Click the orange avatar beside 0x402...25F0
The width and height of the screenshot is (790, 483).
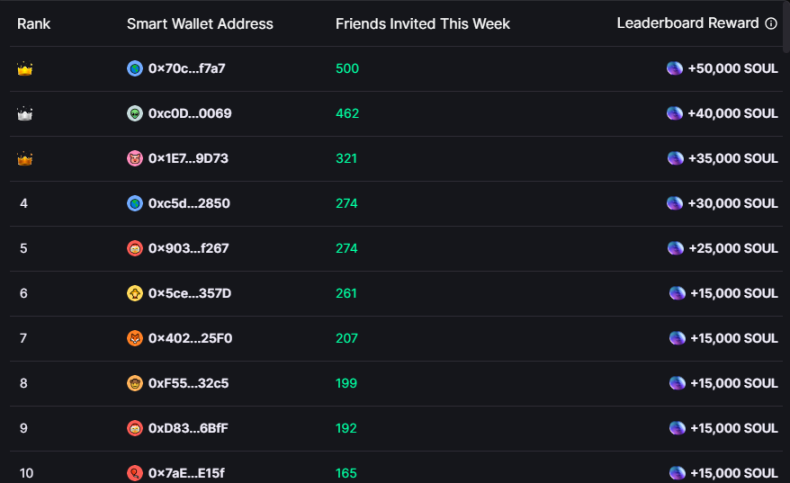135,339
